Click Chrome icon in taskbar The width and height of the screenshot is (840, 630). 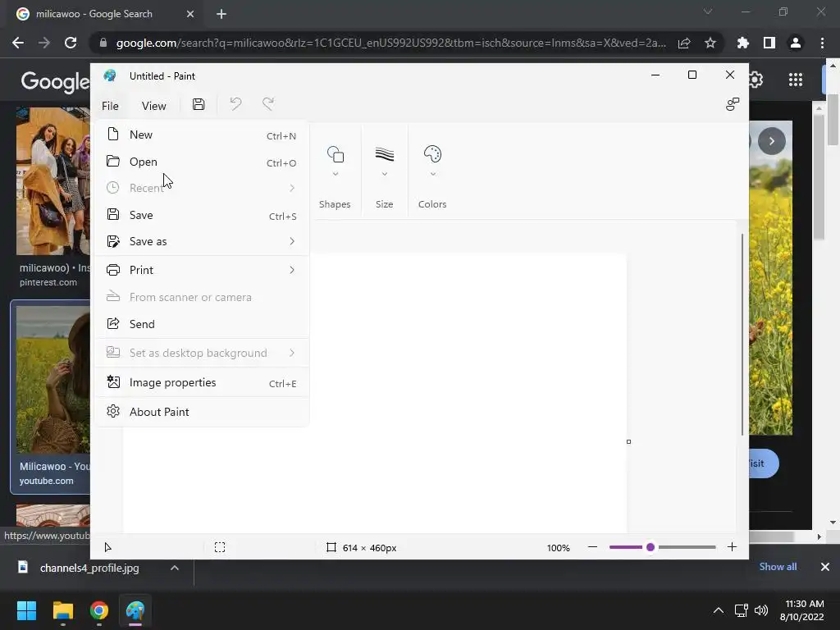click(x=99, y=610)
